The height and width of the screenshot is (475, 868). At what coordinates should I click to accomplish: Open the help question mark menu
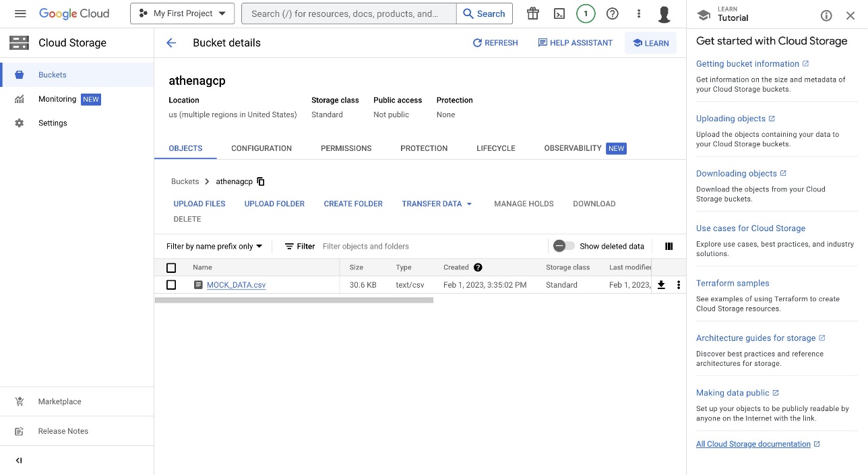613,13
